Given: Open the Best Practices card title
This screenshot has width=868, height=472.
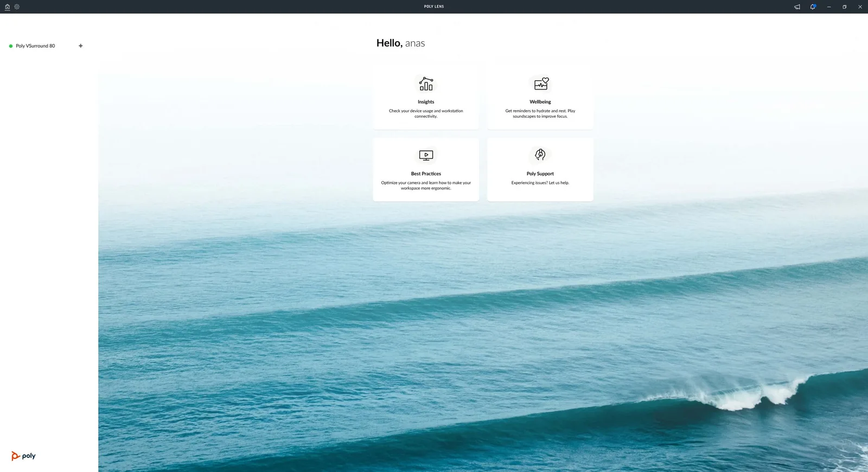Looking at the screenshot, I should [x=426, y=174].
